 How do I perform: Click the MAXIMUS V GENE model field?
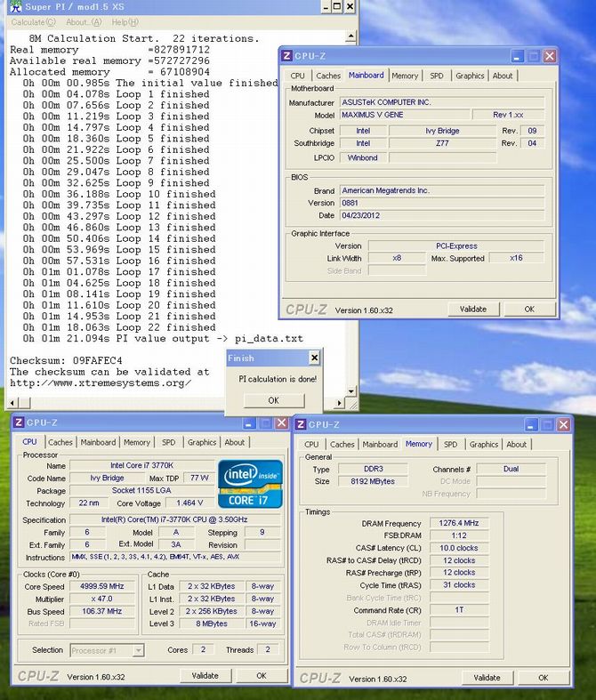coord(406,115)
